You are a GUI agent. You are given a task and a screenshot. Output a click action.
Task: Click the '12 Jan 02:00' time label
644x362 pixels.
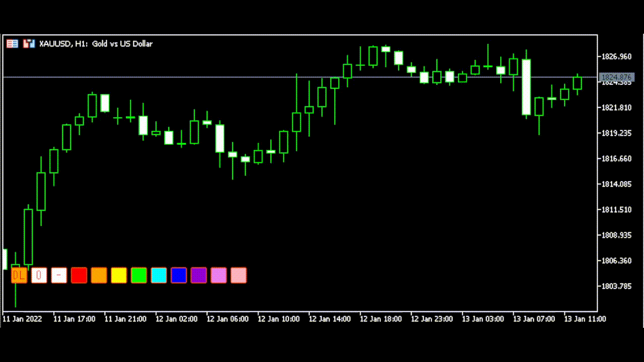pyautogui.click(x=177, y=319)
